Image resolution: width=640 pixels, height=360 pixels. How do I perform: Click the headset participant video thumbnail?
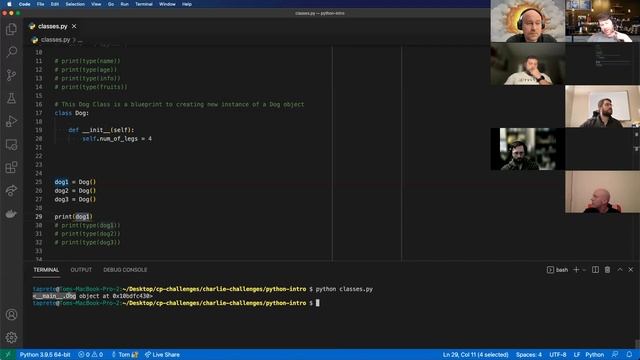[x=528, y=21]
